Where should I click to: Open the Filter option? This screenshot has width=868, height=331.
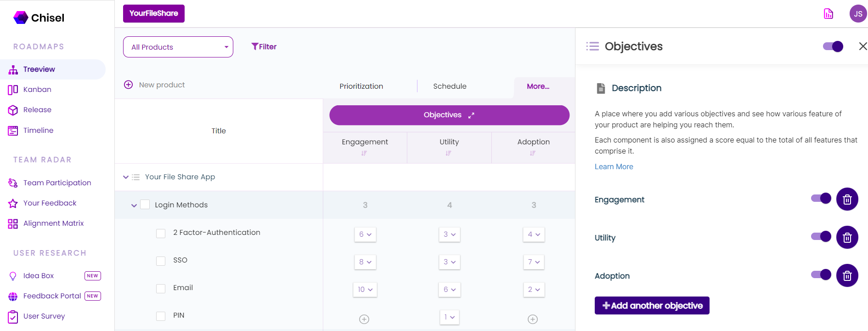click(264, 47)
